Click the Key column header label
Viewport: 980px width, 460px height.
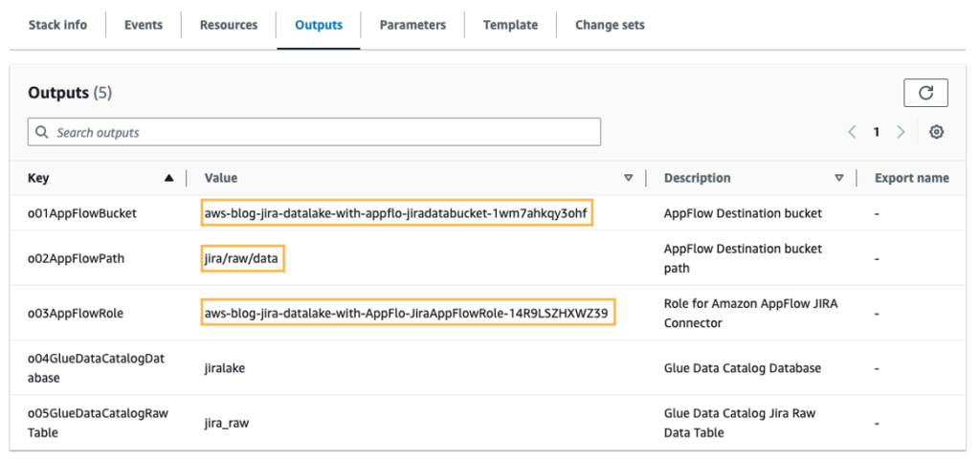point(38,178)
